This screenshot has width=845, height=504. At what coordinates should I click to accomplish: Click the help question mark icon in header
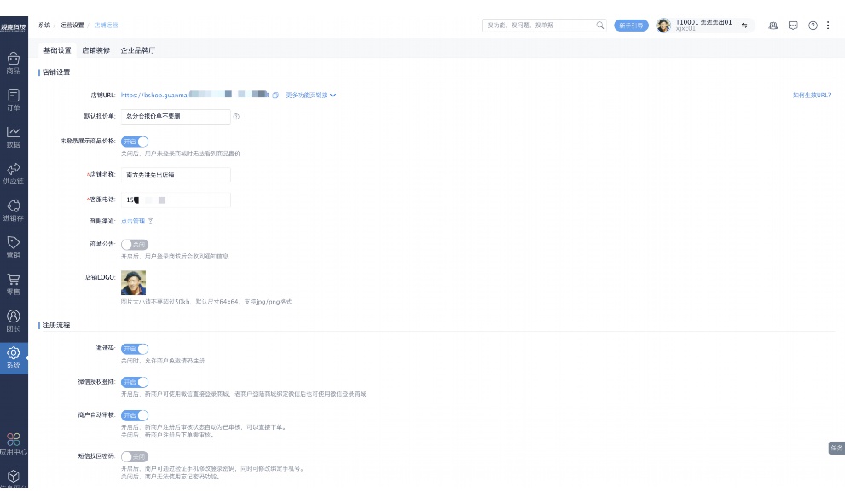click(x=813, y=26)
